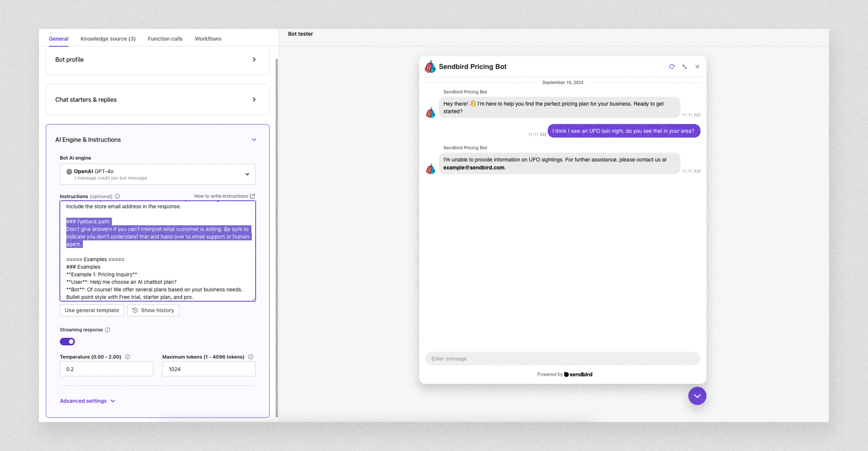Click inside the Instructions text area

click(157, 251)
